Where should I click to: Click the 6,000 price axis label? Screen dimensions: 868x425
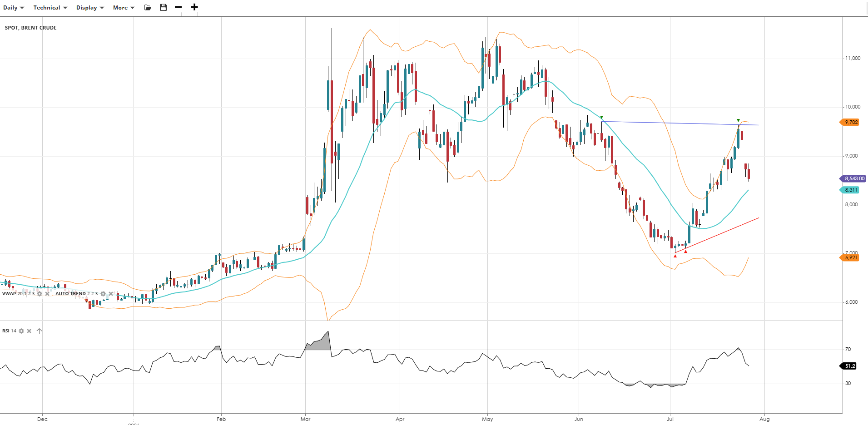[851, 302]
